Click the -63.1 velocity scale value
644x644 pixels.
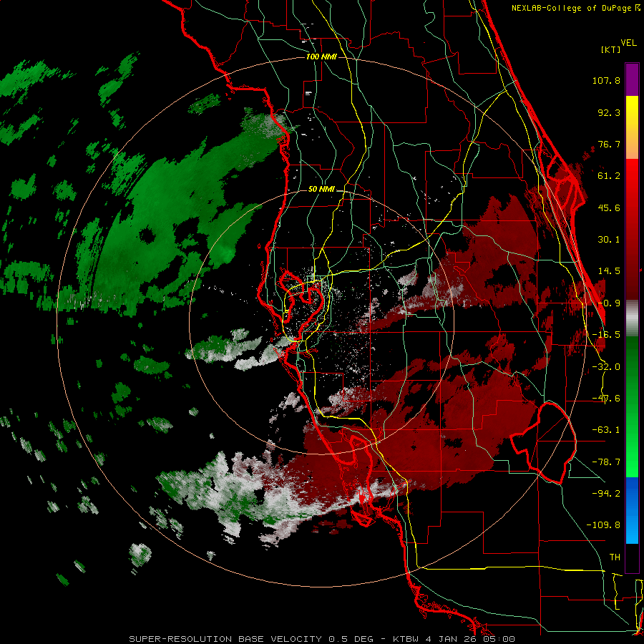(x=606, y=430)
